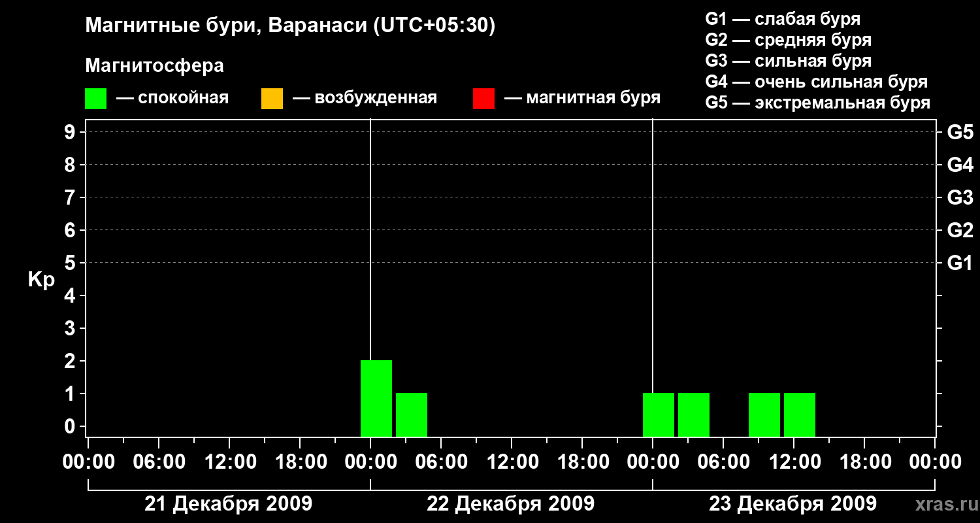Viewport: 980px width, 523px height.
Task: Click the 'Kp' axis label
Action: [x=41, y=280]
